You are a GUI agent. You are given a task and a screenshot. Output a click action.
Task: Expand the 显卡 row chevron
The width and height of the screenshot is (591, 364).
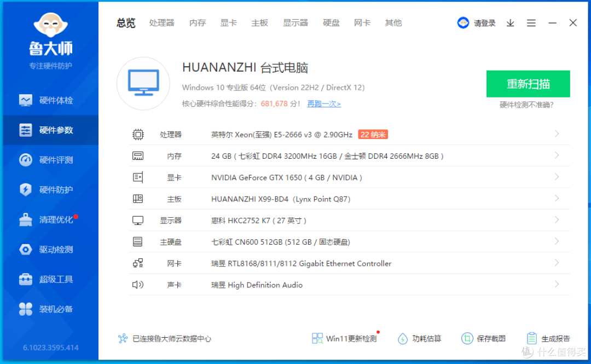[557, 177]
